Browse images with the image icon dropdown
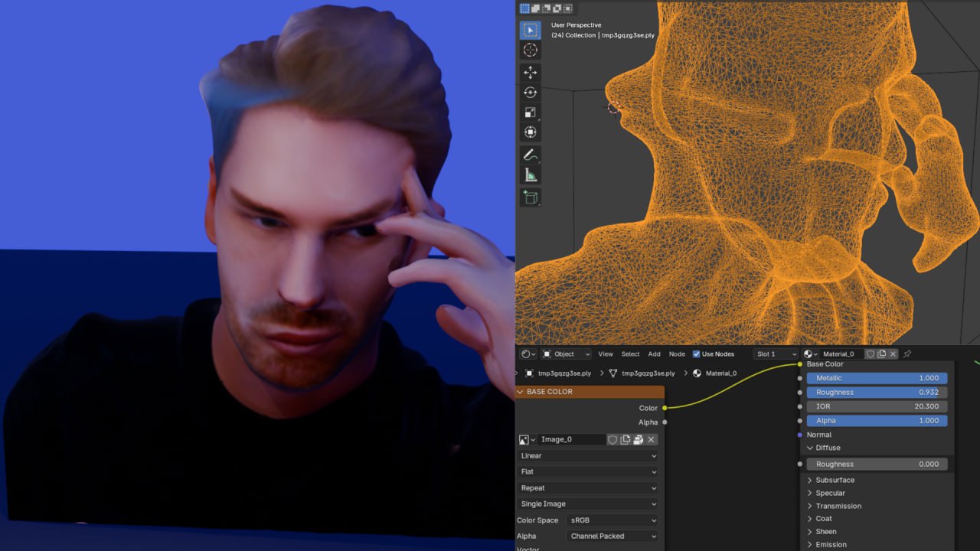980x551 pixels. 527,440
